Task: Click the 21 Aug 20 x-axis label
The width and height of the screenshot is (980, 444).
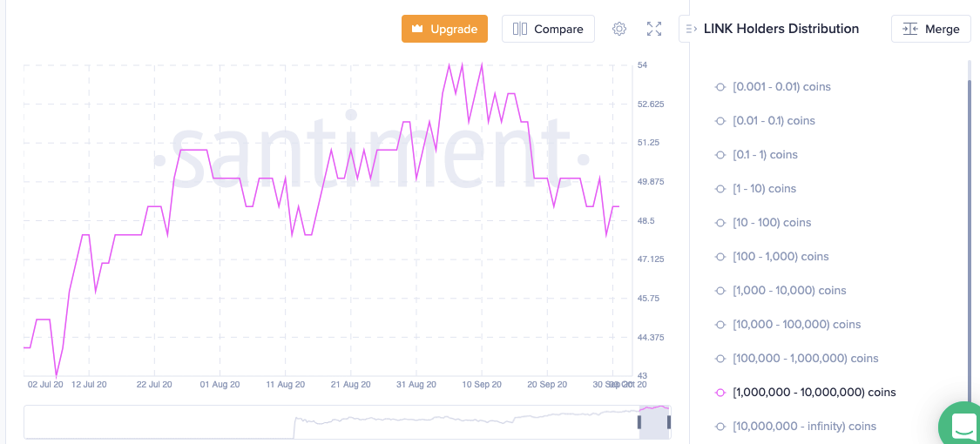Action: [351, 385]
